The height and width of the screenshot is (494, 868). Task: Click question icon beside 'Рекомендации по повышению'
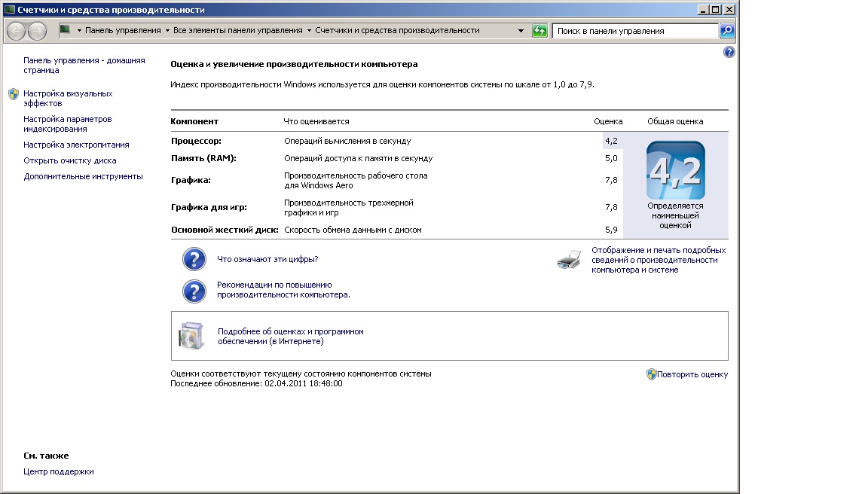194,291
